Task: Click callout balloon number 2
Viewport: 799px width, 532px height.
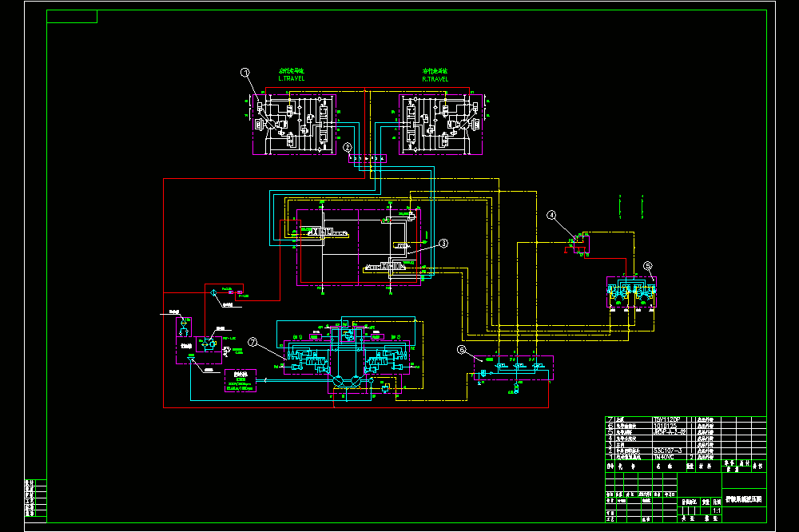Action: [348, 147]
